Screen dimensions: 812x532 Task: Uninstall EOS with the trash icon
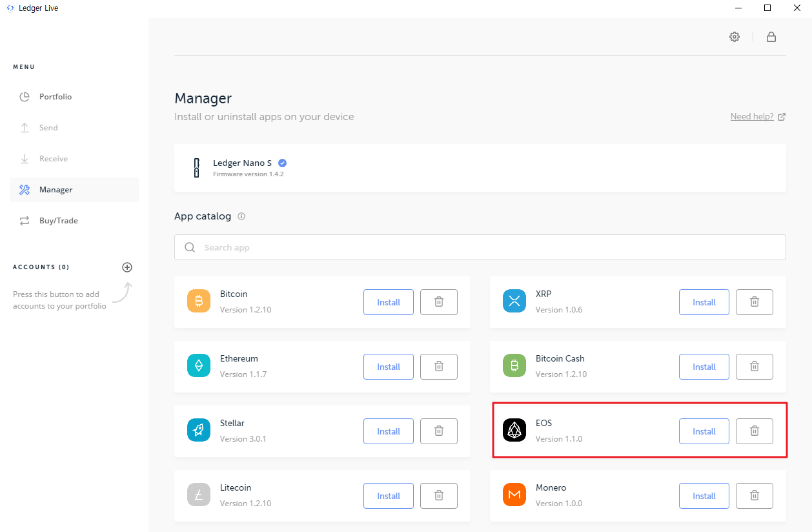(755, 431)
